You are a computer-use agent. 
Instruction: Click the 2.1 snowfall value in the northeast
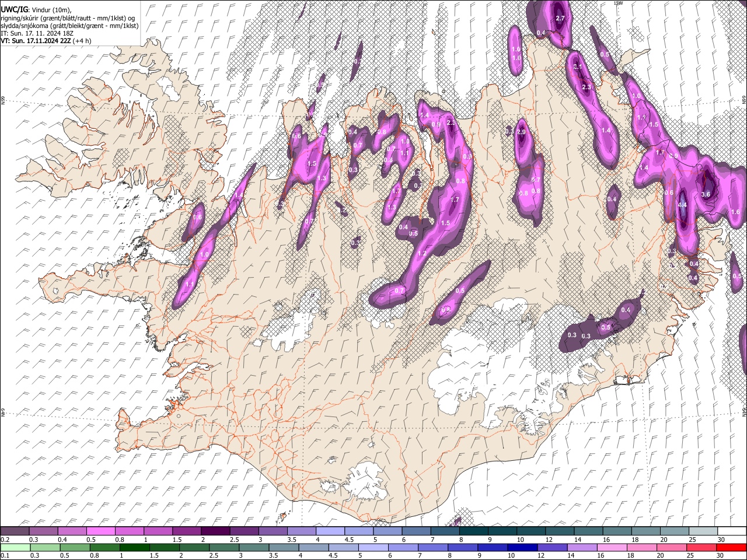click(x=578, y=68)
